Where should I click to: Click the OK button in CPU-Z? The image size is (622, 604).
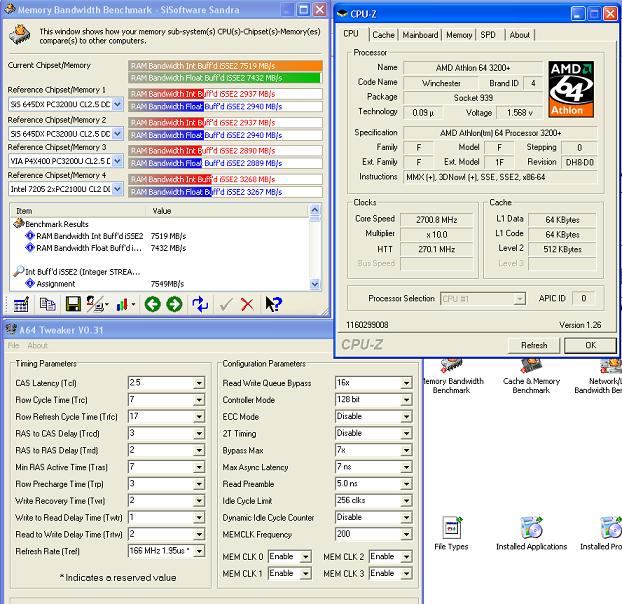(x=590, y=345)
